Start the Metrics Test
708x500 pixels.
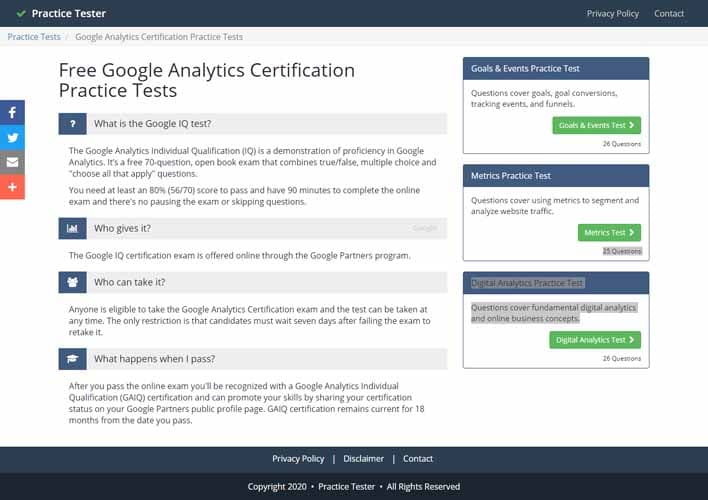tap(609, 233)
